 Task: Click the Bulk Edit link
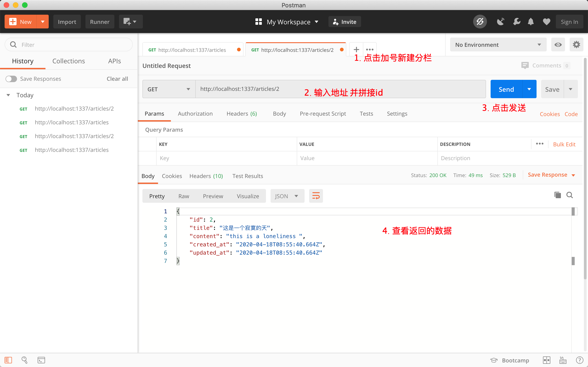click(564, 145)
